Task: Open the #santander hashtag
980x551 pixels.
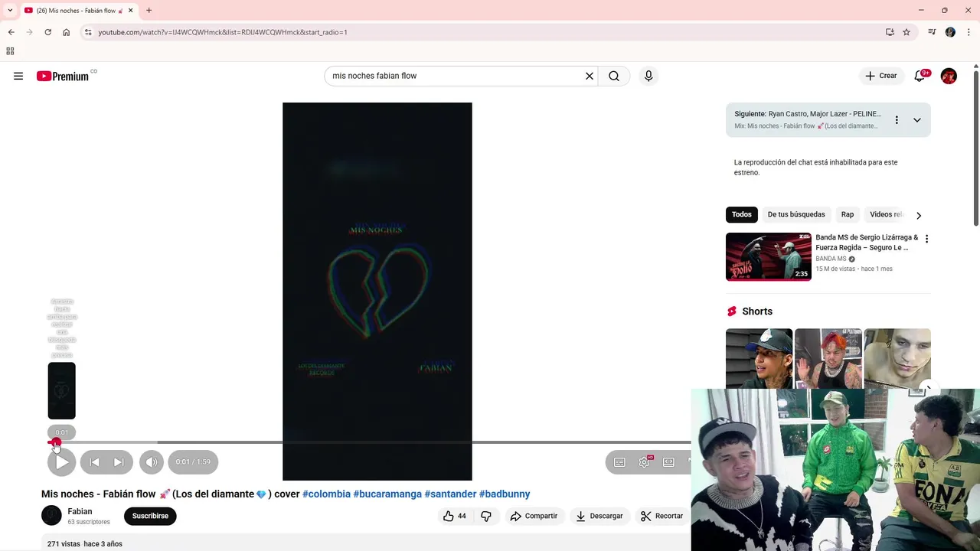Action: (x=450, y=494)
